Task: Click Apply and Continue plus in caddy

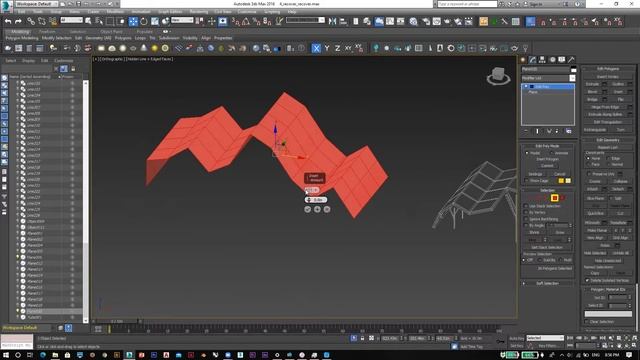Action: (x=318, y=209)
